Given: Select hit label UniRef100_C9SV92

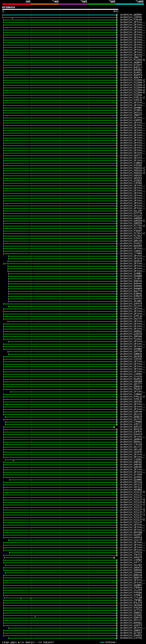Looking at the screenshot, I should (x=131, y=359).
